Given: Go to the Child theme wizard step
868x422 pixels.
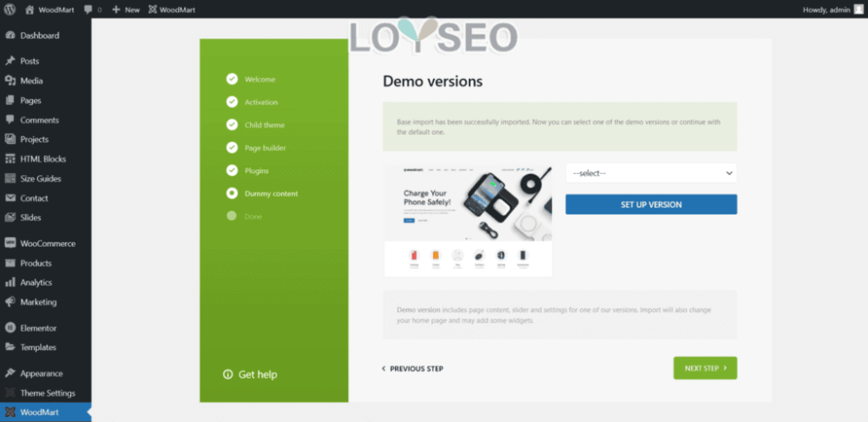Looking at the screenshot, I should (265, 125).
